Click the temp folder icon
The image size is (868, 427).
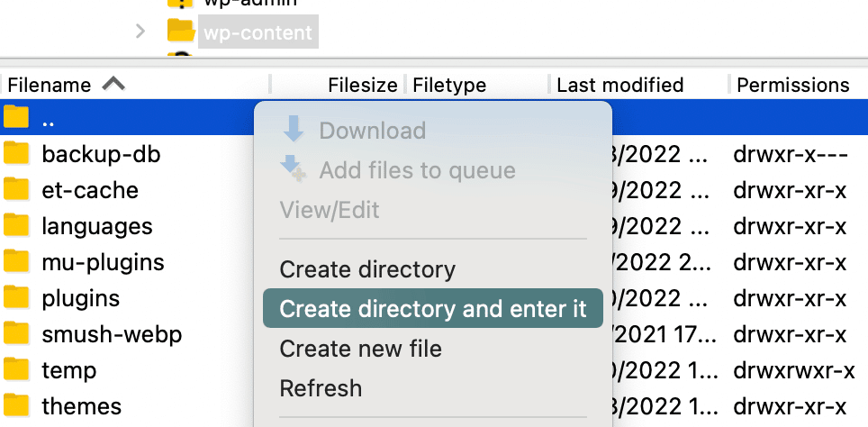point(16,370)
